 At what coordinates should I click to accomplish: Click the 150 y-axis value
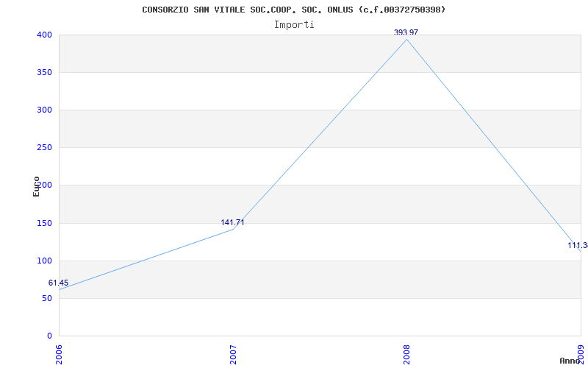coord(44,224)
